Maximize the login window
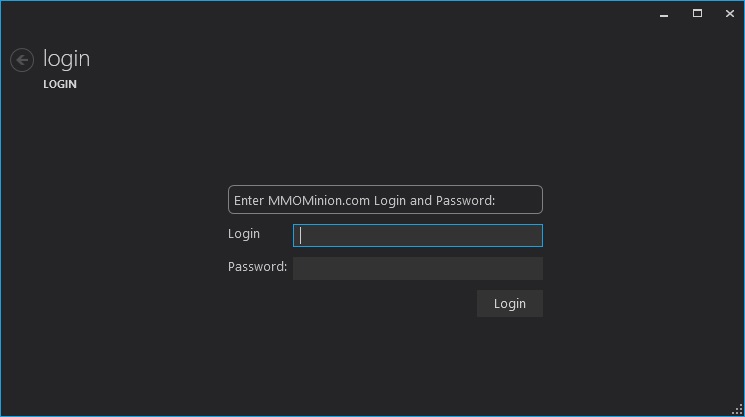745x417 pixels. tap(697, 14)
